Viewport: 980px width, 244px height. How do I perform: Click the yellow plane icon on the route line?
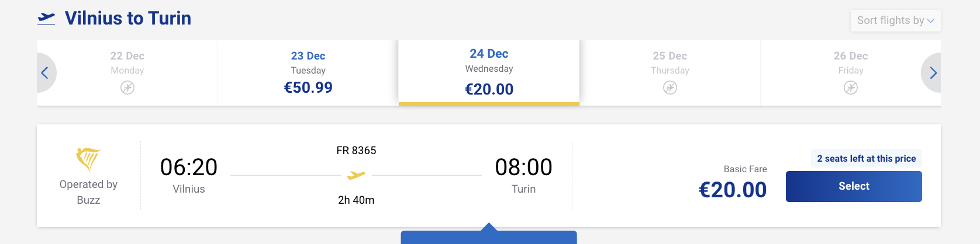click(x=356, y=175)
